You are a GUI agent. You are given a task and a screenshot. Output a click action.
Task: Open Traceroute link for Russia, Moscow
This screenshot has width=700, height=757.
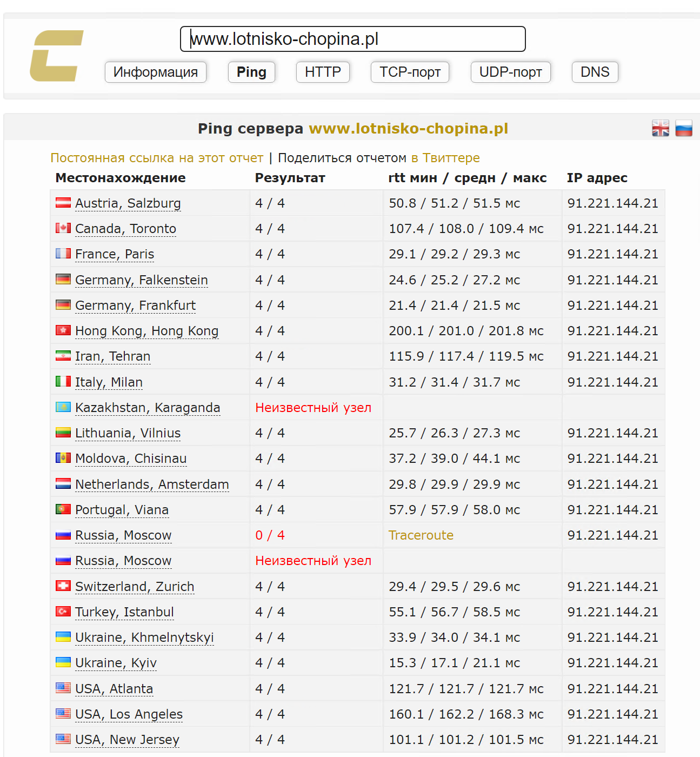pos(421,535)
